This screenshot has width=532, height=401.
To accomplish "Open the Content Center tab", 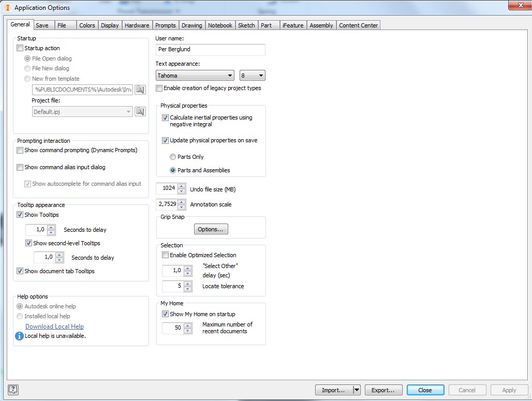I will (x=358, y=25).
